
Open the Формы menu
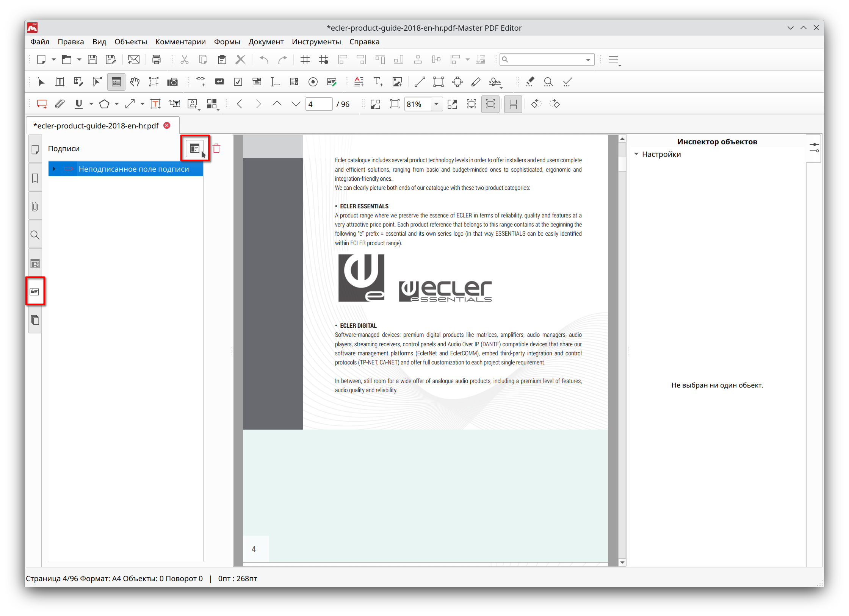tap(227, 42)
